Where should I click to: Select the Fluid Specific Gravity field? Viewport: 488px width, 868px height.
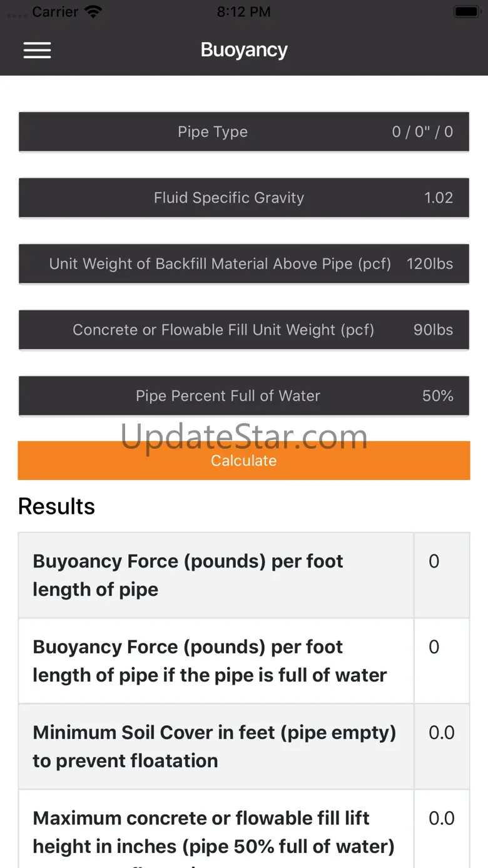(x=243, y=198)
